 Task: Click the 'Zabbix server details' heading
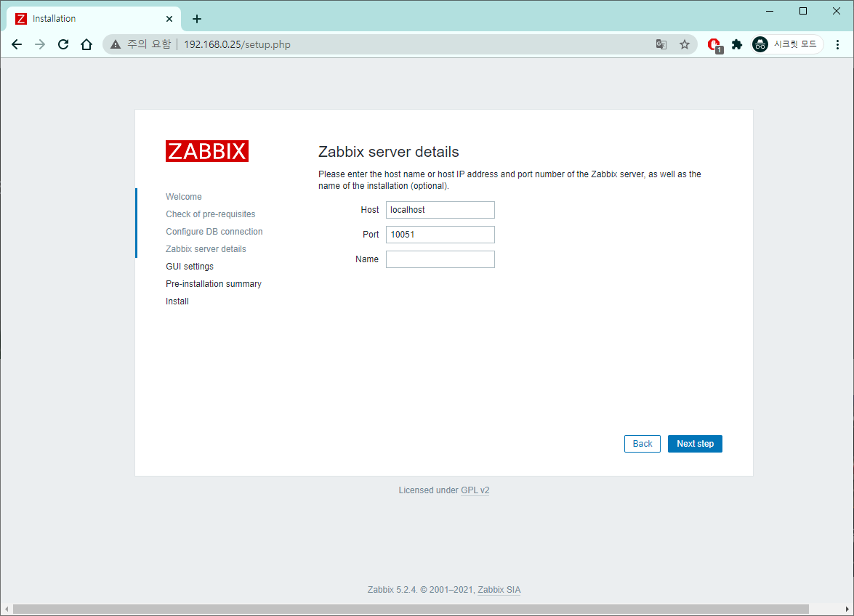tap(388, 152)
